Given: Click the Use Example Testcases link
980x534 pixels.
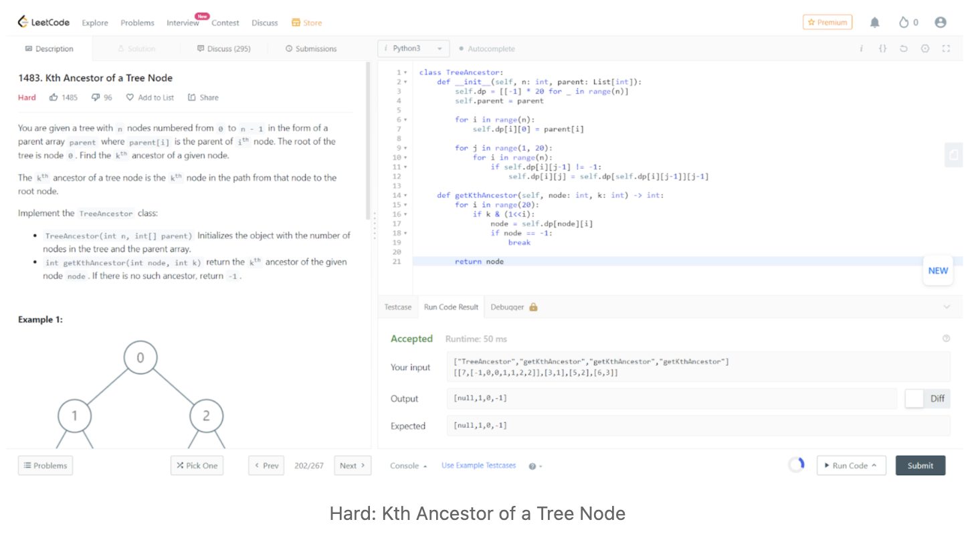Looking at the screenshot, I should point(478,466).
